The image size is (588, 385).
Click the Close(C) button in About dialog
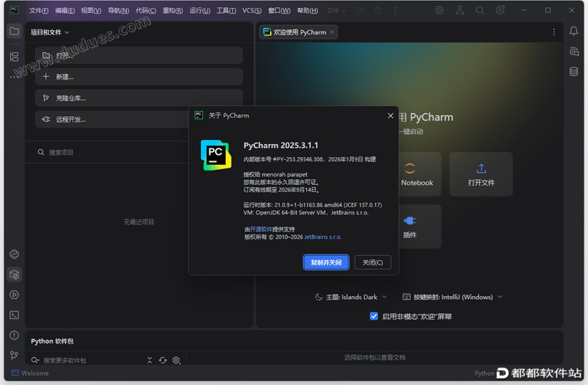coord(373,262)
